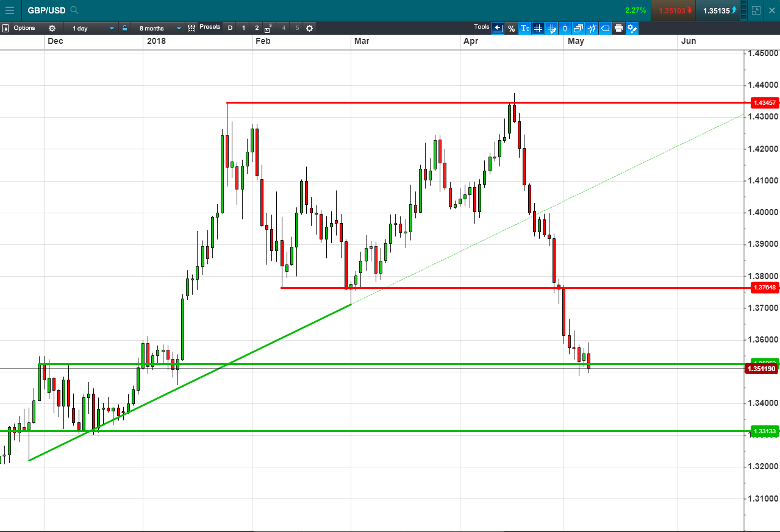Open chart settings gear next to Options
This screenshot has width=780, height=532.
coord(52,28)
